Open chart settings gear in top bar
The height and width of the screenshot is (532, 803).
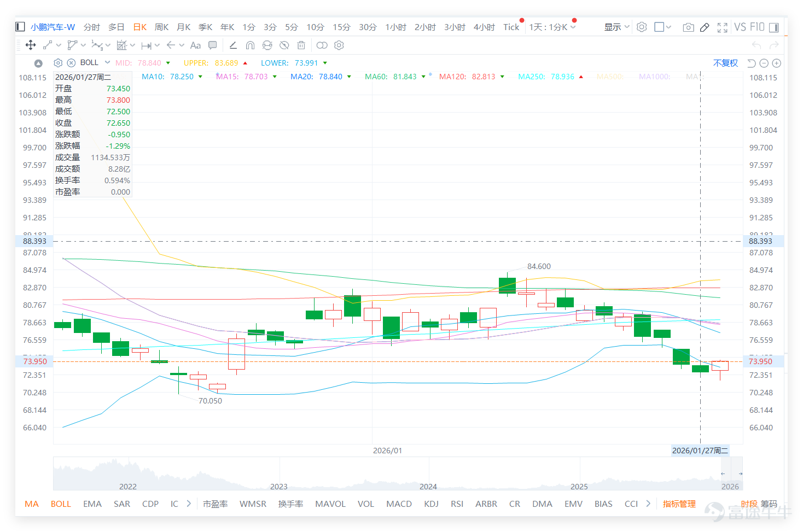[x=642, y=27]
